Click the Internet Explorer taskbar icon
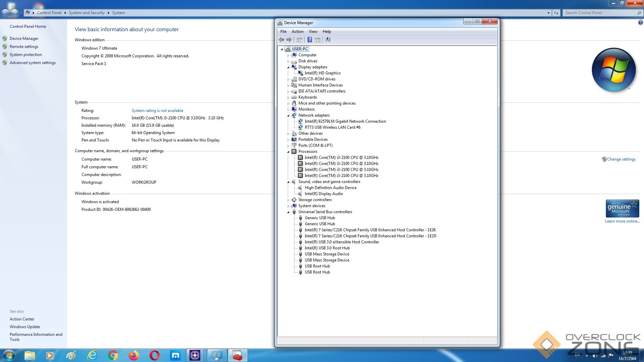The image size is (644, 362). pos(92,355)
